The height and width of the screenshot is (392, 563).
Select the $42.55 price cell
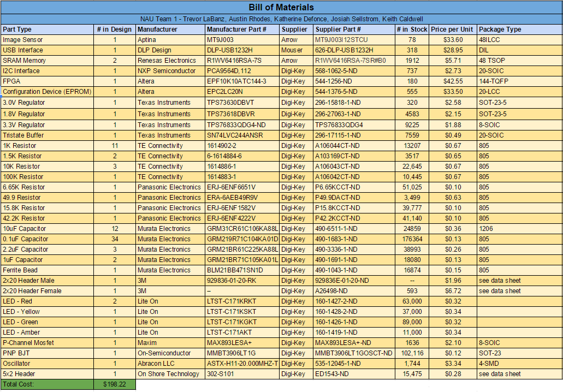(453, 81)
